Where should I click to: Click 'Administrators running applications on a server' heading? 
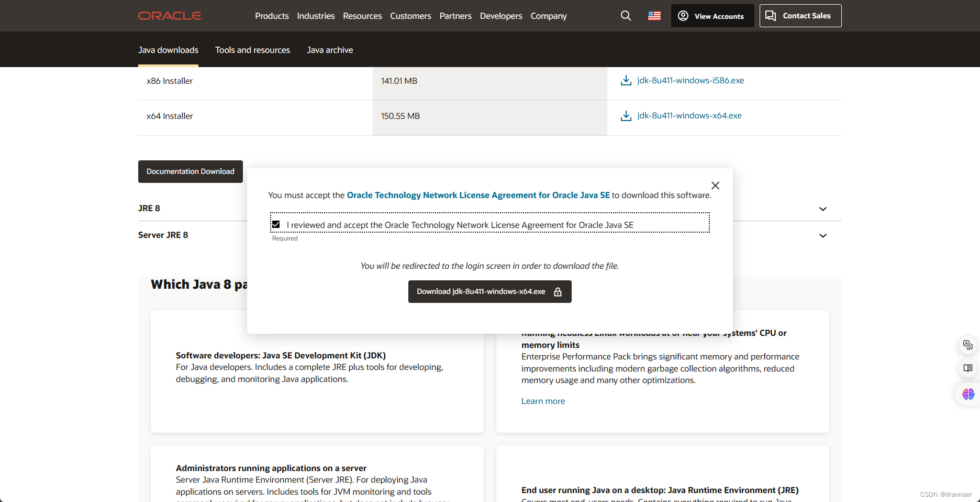(271, 468)
